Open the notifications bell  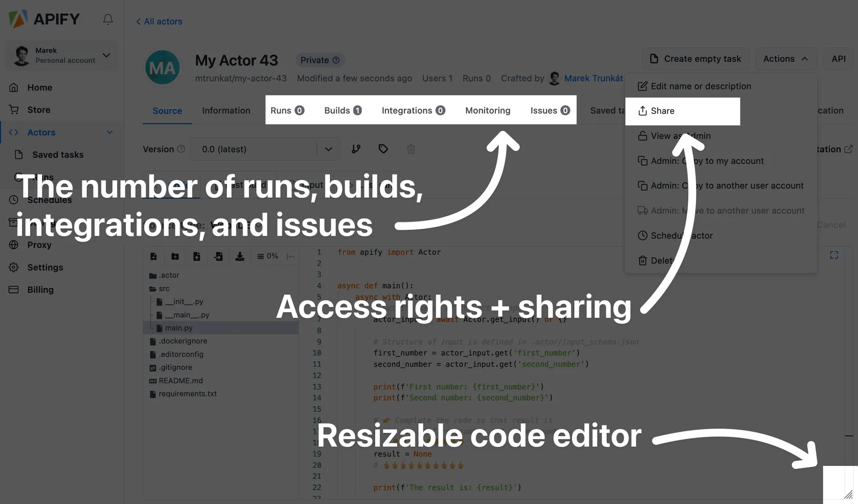108,19
